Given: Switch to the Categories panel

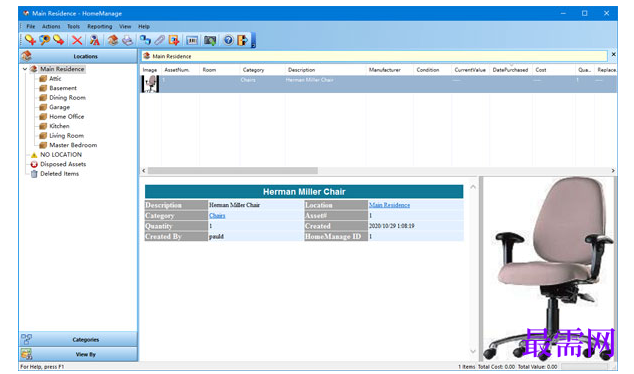Looking at the screenshot, I should (x=78, y=339).
